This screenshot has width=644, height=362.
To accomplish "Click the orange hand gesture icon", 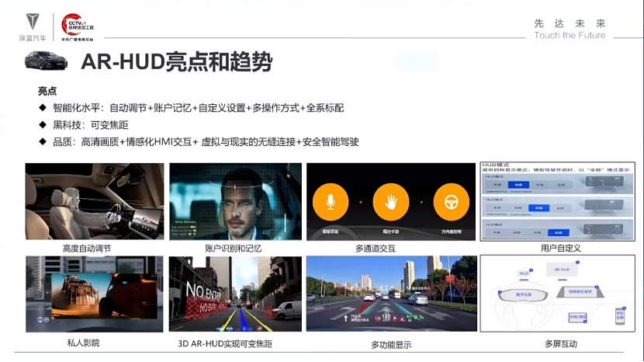I will pyautogui.click(x=391, y=202).
